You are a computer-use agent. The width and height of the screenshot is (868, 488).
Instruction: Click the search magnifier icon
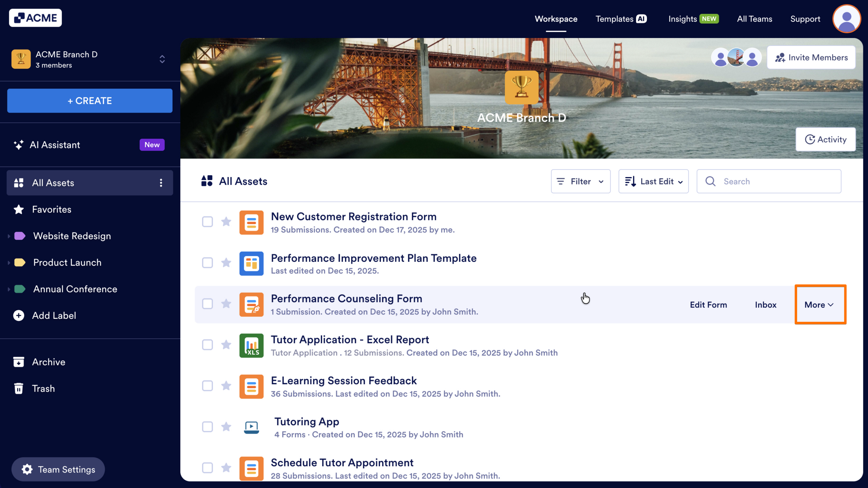[x=711, y=181]
